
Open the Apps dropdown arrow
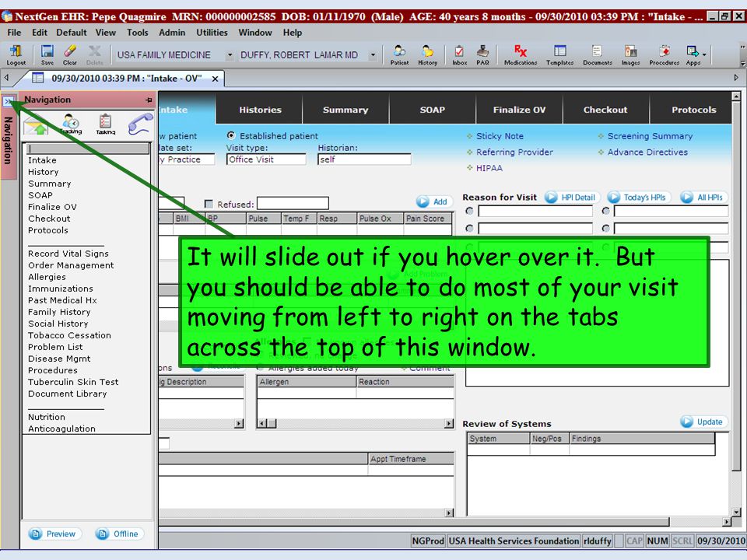pyautogui.click(x=704, y=55)
